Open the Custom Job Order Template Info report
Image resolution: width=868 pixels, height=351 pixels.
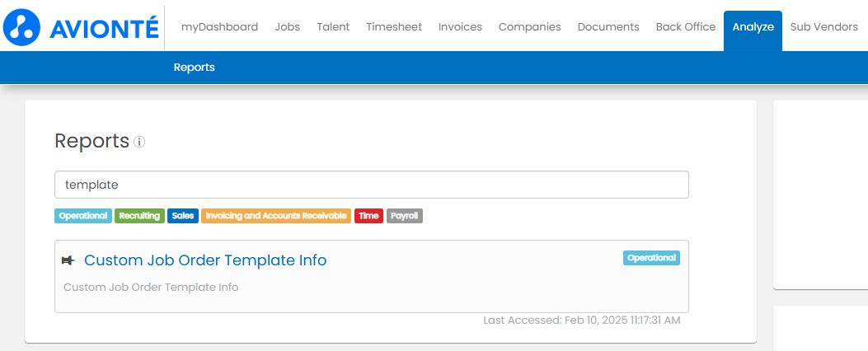(x=205, y=260)
